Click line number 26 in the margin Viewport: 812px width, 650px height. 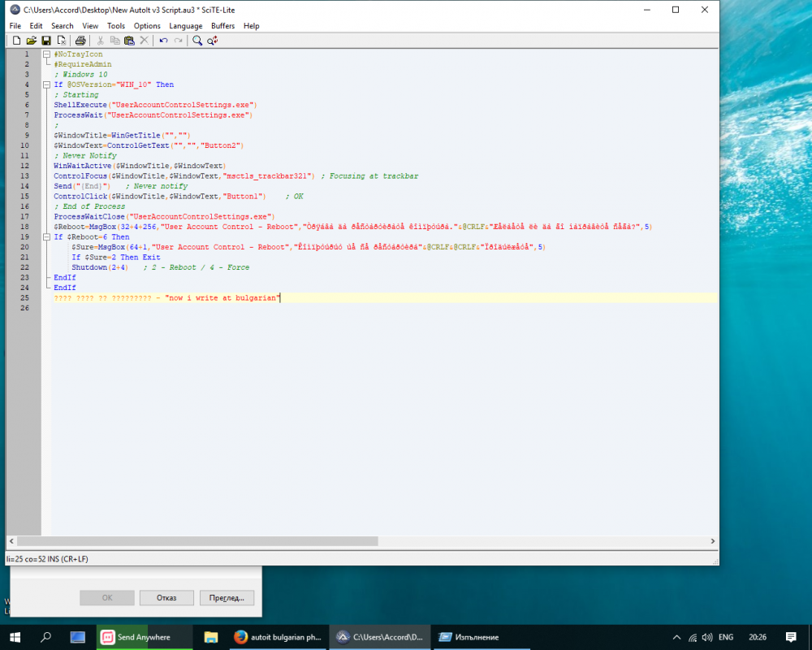click(25, 308)
